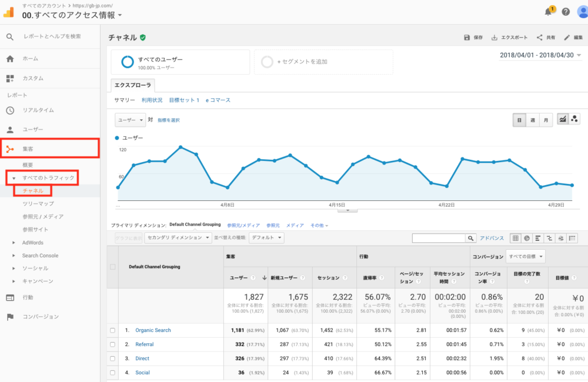Screen dimensions: 588x382
Task: Open the date range dropdown
Action: [x=540, y=55]
